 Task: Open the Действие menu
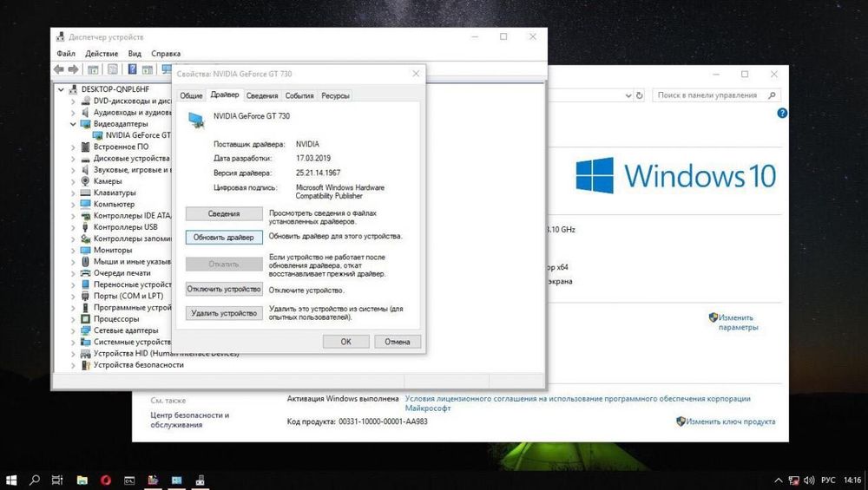102,54
